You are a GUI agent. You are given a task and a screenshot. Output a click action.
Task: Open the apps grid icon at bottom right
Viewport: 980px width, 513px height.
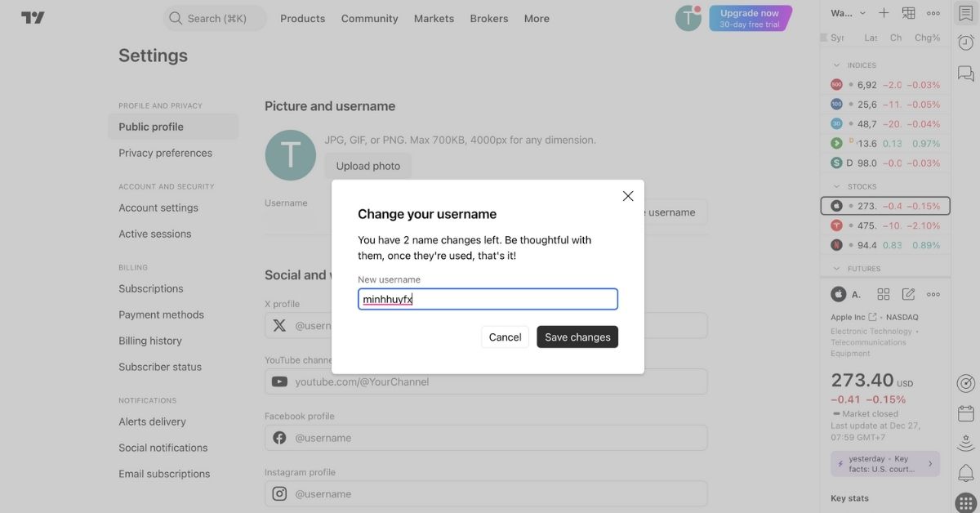(x=966, y=497)
